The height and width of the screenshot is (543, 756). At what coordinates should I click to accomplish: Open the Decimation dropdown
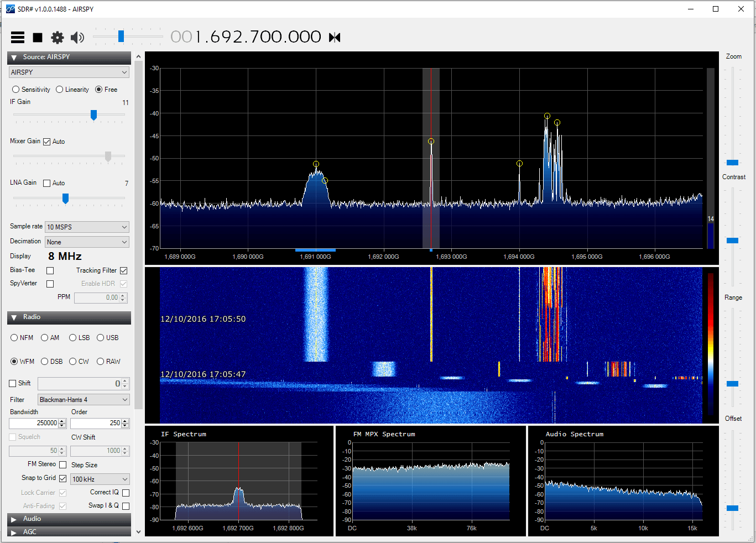click(x=87, y=242)
